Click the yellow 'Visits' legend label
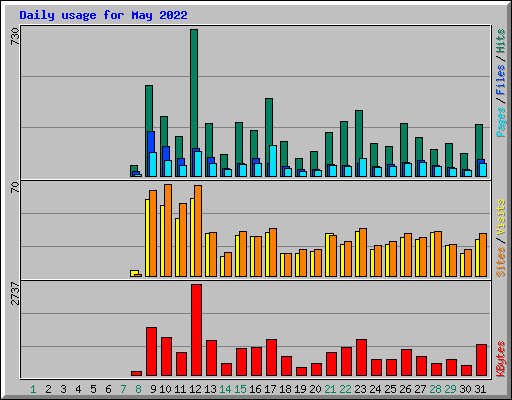This screenshot has height=400, width=512. click(x=501, y=218)
